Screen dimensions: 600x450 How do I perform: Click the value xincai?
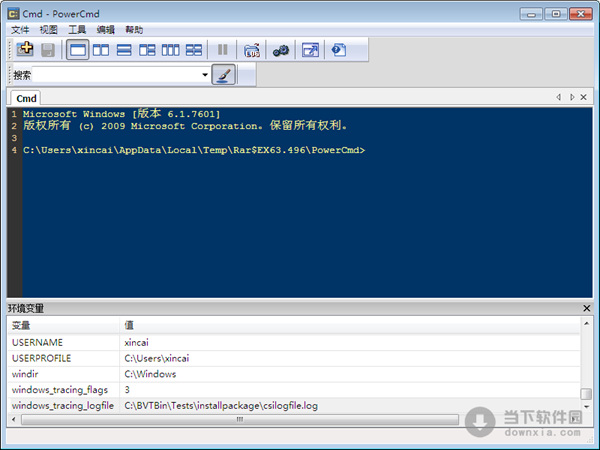[136, 342]
